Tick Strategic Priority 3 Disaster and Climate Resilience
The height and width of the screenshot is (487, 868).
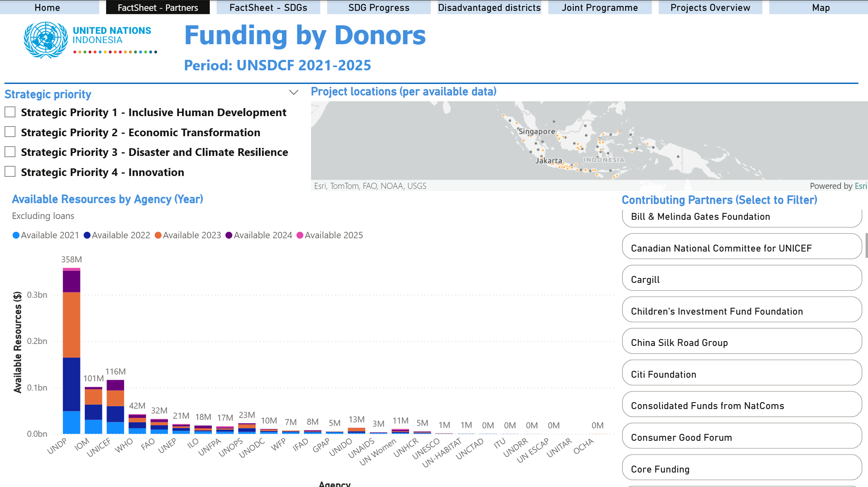click(10, 152)
